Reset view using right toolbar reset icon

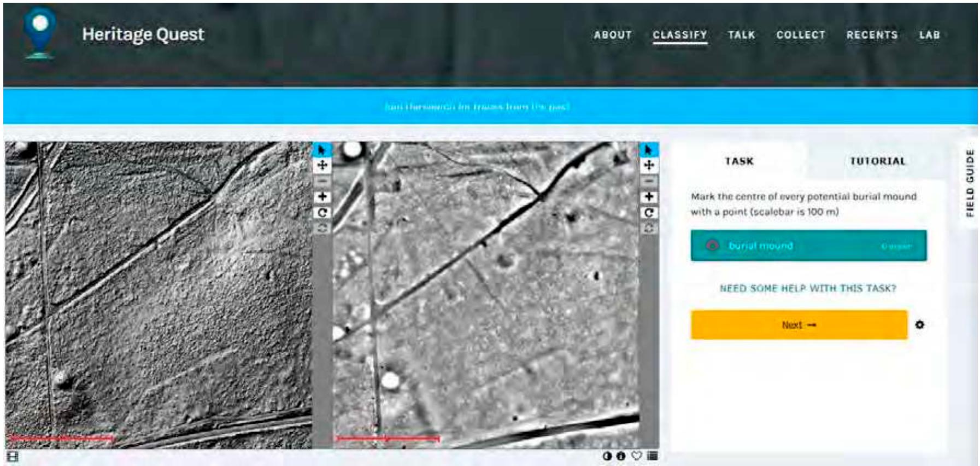649,228
